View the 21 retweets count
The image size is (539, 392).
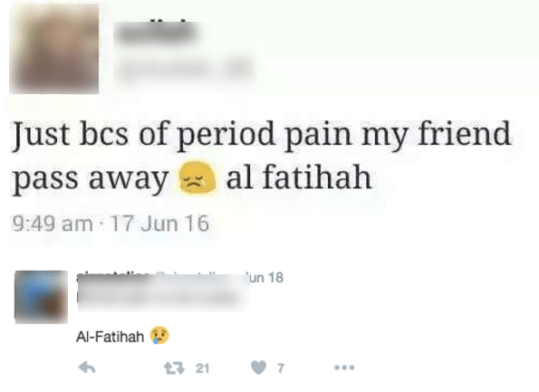click(x=202, y=368)
